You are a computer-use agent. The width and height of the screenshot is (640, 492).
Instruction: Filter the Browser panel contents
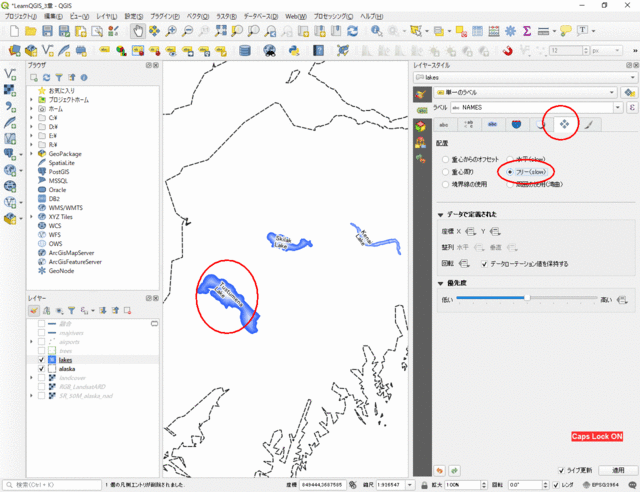(59, 78)
